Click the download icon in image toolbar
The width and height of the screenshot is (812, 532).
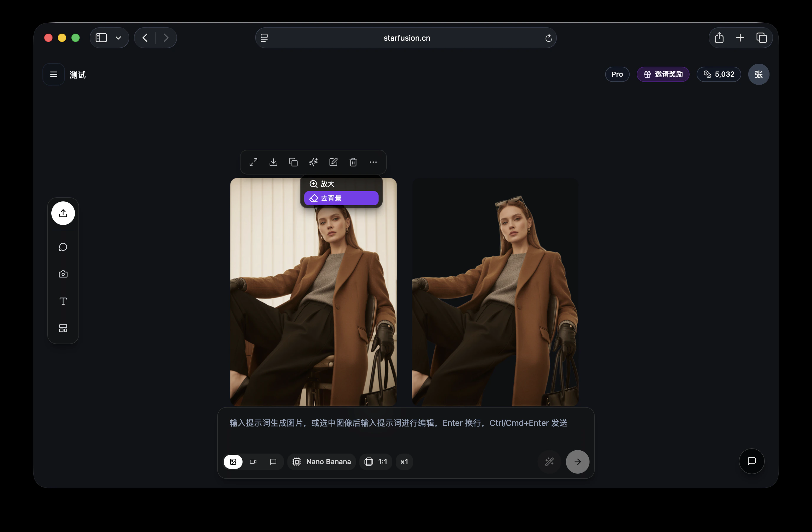pyautogui.click(x=273, y=162)
